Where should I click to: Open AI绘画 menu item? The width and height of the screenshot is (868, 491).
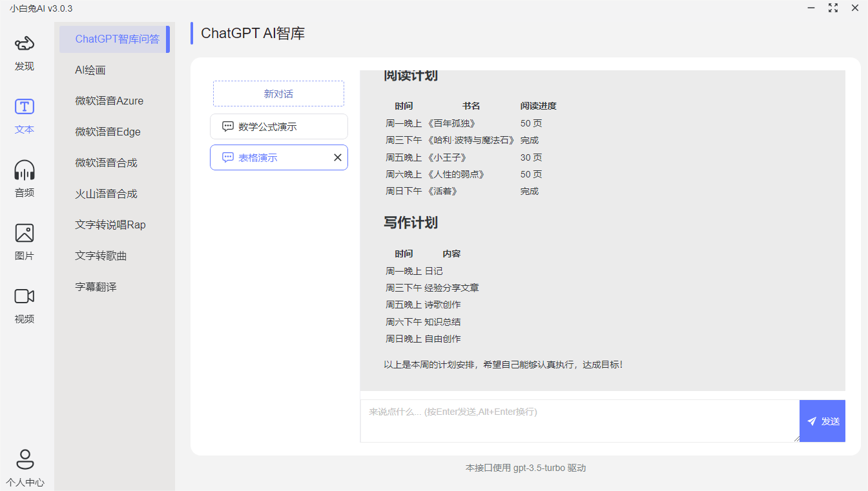coord(115,70)
